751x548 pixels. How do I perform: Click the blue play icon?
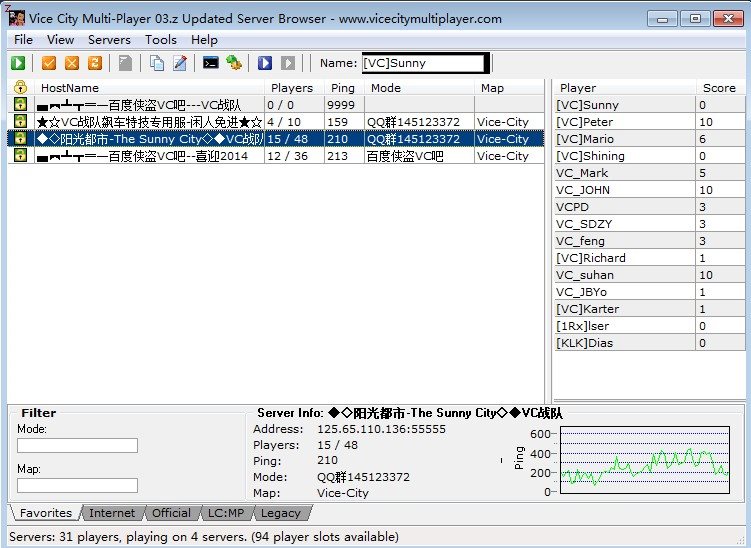265,63
